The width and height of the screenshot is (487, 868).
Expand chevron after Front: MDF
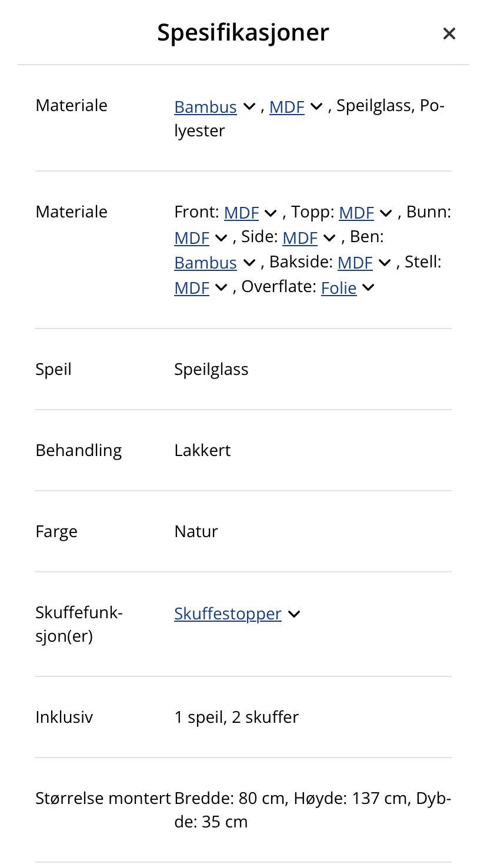pyautogui.click(x=271, y=213)
